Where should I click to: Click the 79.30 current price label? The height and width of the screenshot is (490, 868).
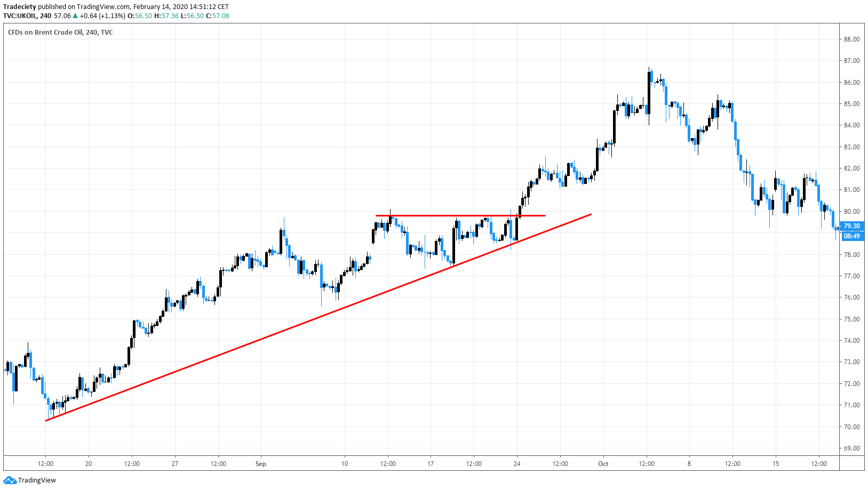point(851,226)
